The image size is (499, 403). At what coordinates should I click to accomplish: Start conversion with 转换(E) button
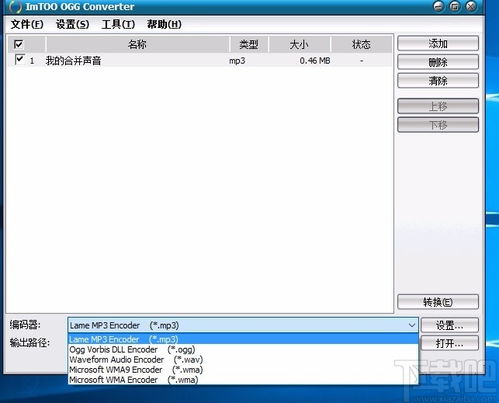pyautogui.click(x=438, y=302)
